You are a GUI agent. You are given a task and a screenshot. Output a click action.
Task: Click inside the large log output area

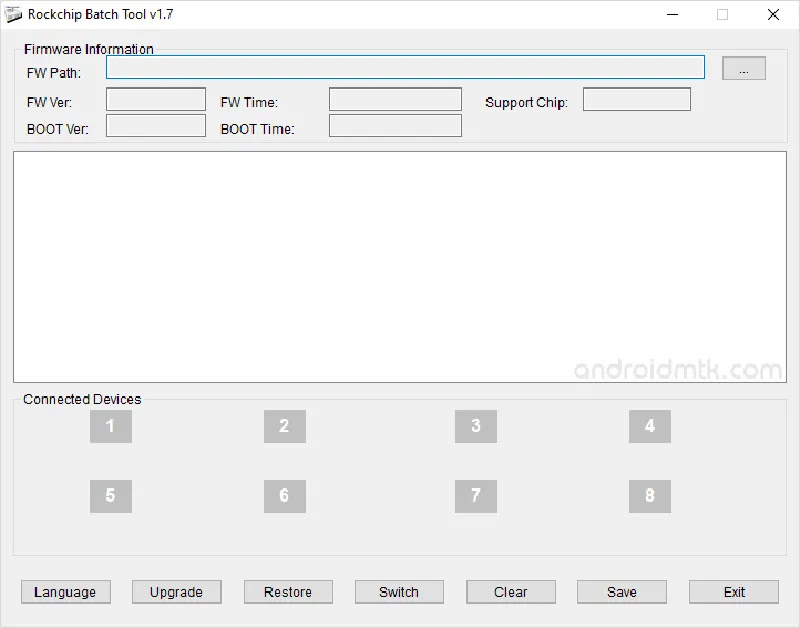400,267
